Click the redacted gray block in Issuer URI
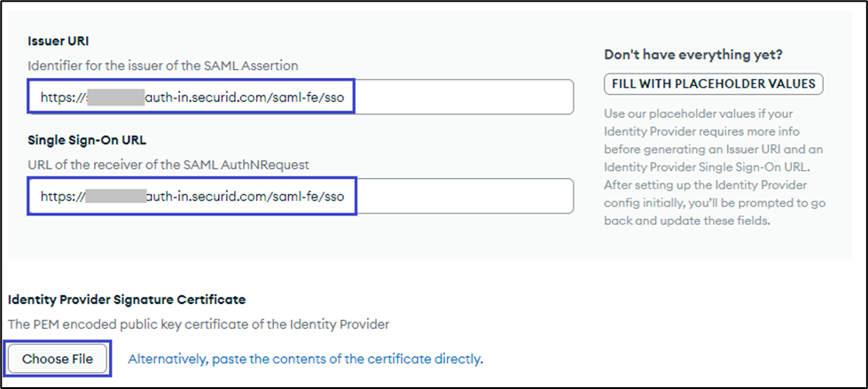 click(x=114, y=97)
